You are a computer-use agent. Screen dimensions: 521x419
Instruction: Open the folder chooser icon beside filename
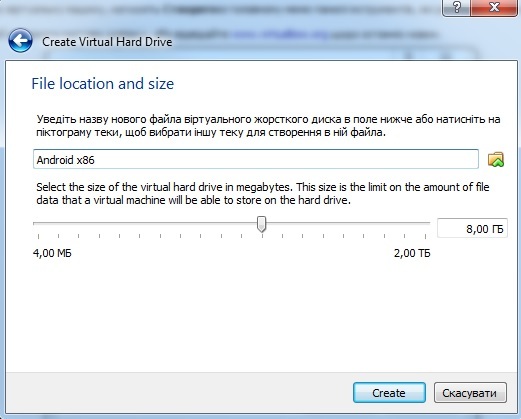[496, 159]
